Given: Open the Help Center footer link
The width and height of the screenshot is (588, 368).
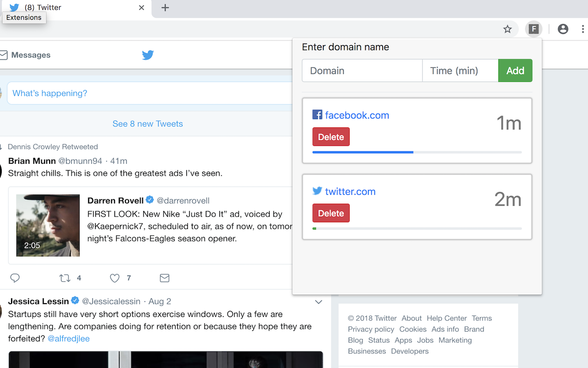Looking at the screenshot, I should 447,318.
